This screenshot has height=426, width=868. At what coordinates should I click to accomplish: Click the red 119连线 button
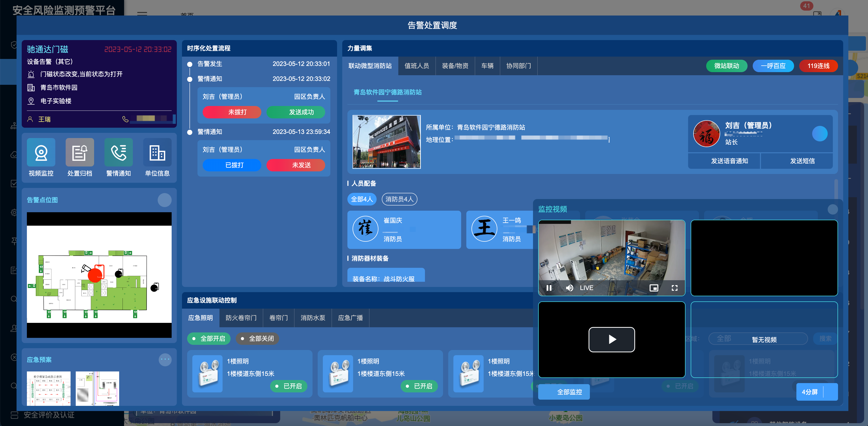point(818,66)
